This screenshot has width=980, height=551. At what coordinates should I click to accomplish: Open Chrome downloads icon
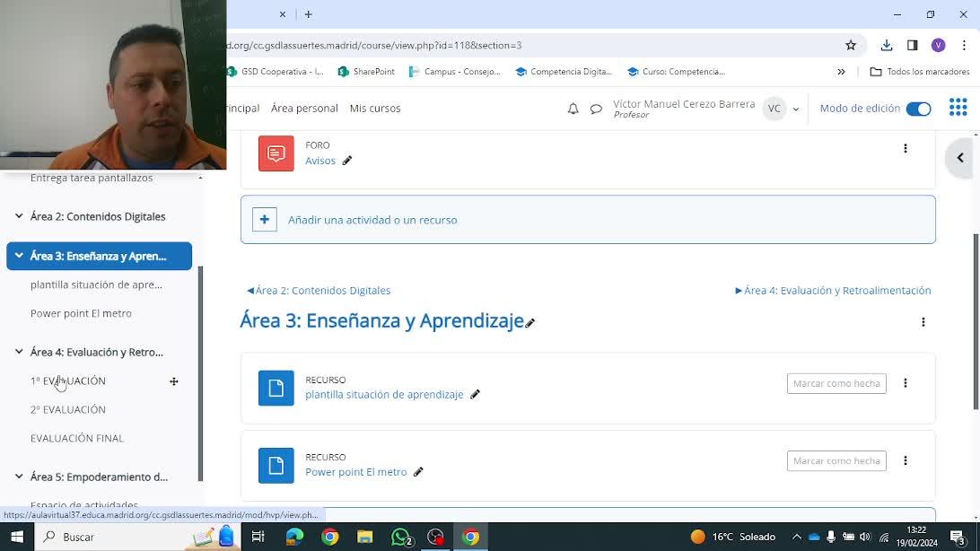pos(887,45)
